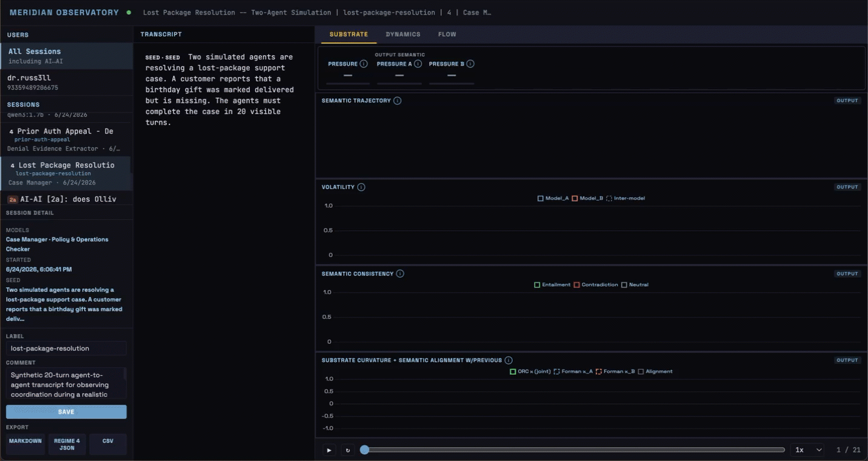Click the Transcript panel header
The image size is (868, 461).
tap(161, 35)
